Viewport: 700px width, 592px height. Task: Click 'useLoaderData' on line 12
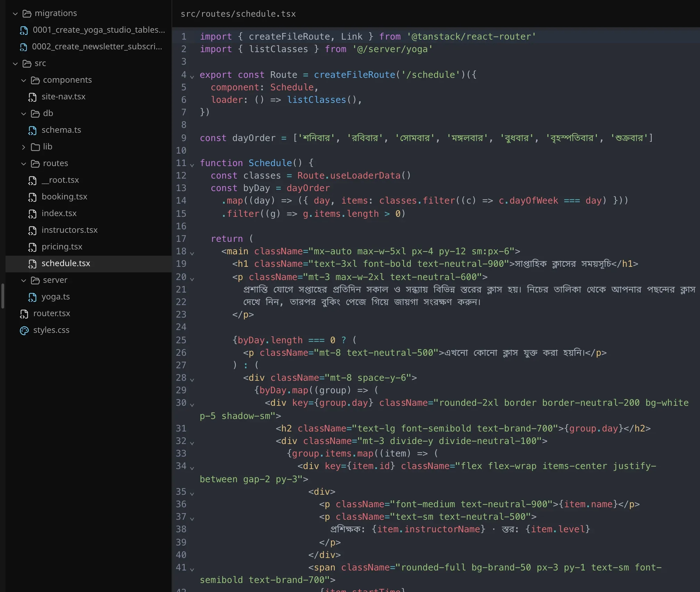point(365,175)
